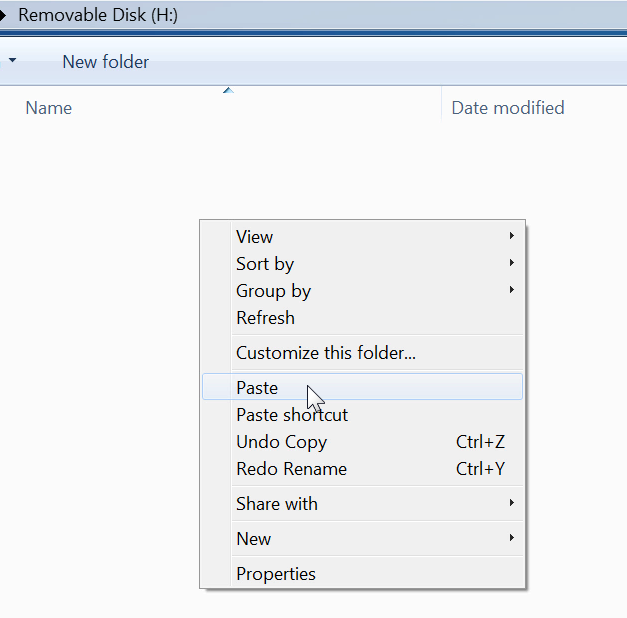Sort by the Name column header

tap(49, 108)
